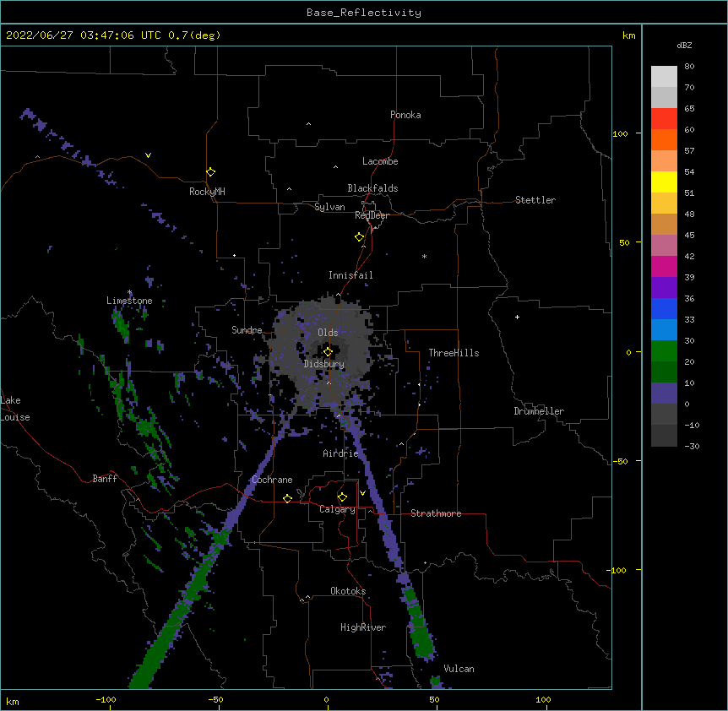Click the Sundre label

click(247, 330)
